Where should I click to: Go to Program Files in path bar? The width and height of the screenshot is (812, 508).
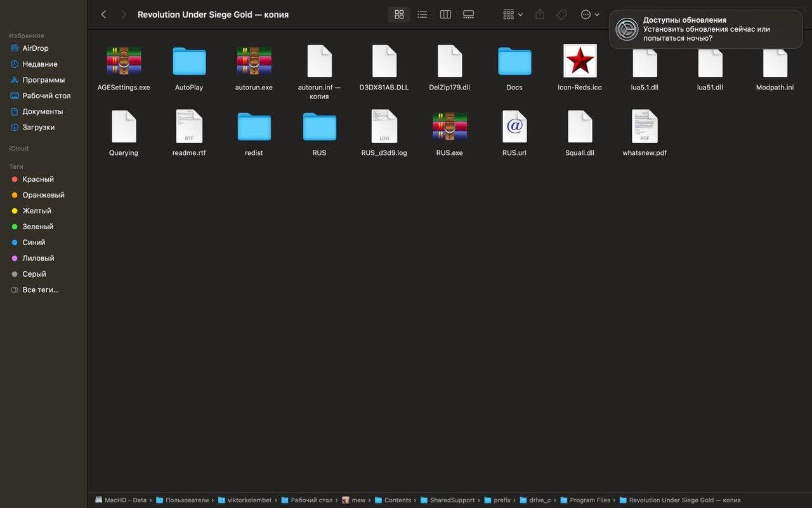point(585,500)
